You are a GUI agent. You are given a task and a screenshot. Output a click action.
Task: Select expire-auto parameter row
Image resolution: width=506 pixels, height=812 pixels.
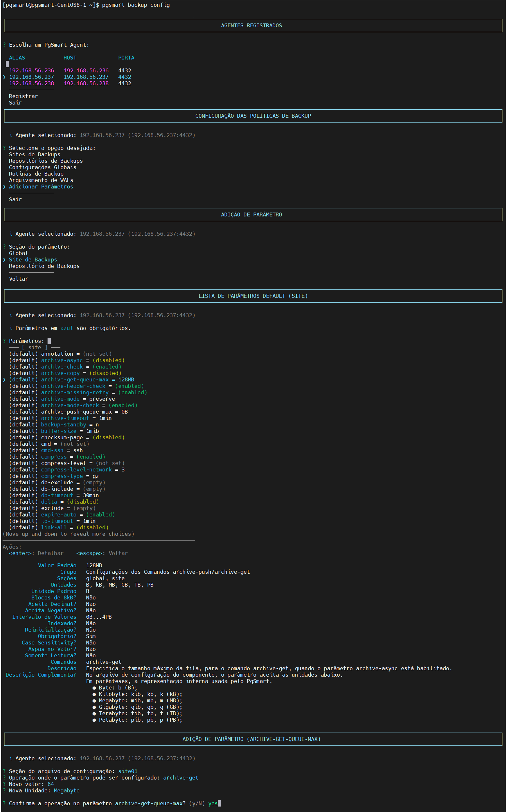62,515
